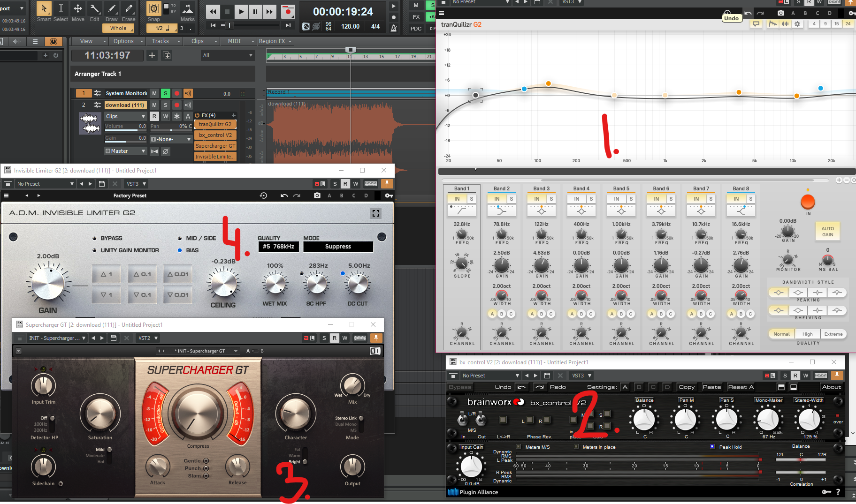Open the Options menu
The image size is (856, 504).
(x=127, y=41)
